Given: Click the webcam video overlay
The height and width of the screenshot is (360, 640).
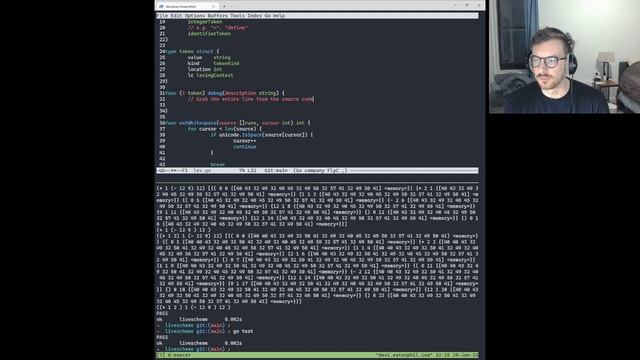Looking at the screenshot, I should 564,57.
